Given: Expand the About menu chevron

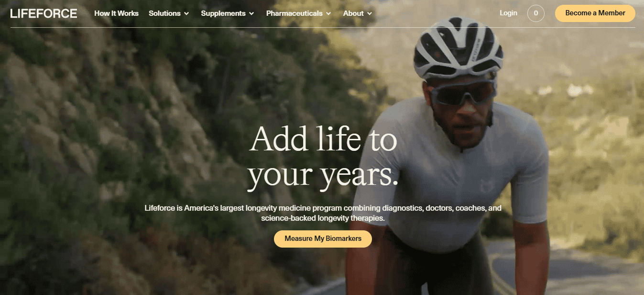Looking at the screenshot, I should point(370,14).
